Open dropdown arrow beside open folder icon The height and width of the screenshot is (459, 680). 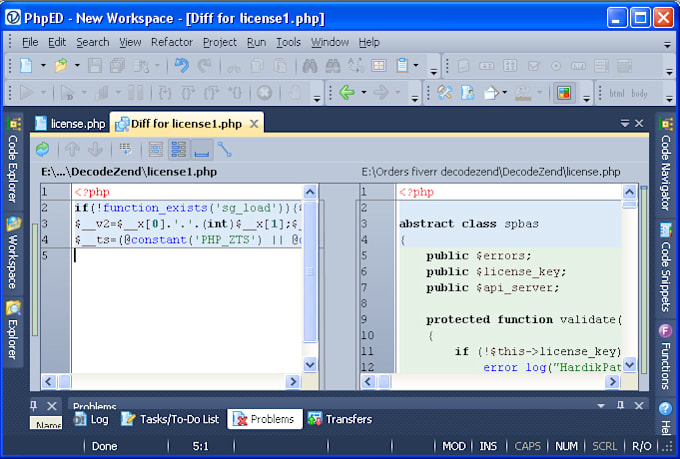pos(76,66)
